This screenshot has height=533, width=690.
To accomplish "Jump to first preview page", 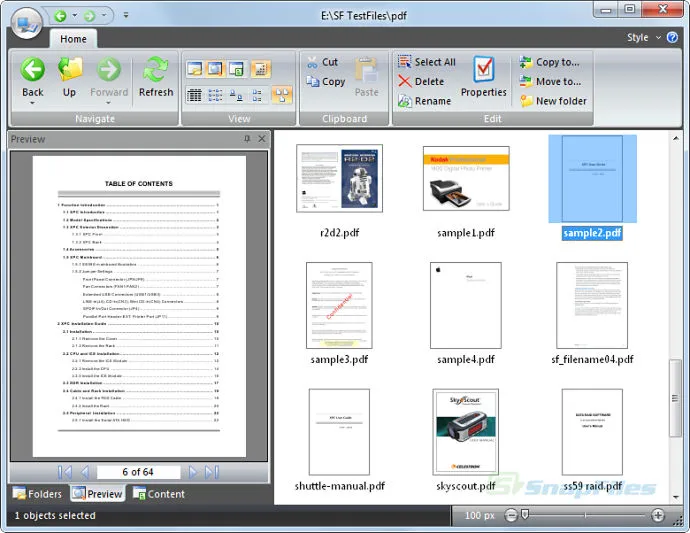I will coord(65,472).
